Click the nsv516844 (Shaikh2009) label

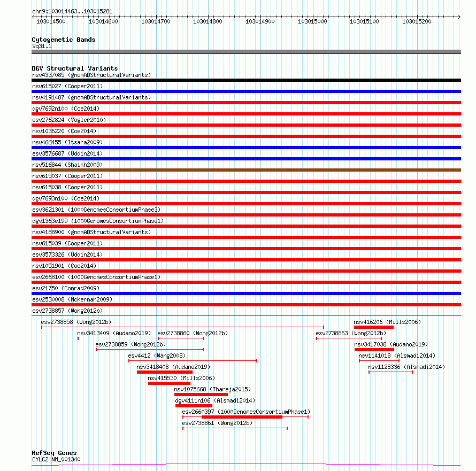[x=67, y=165]
